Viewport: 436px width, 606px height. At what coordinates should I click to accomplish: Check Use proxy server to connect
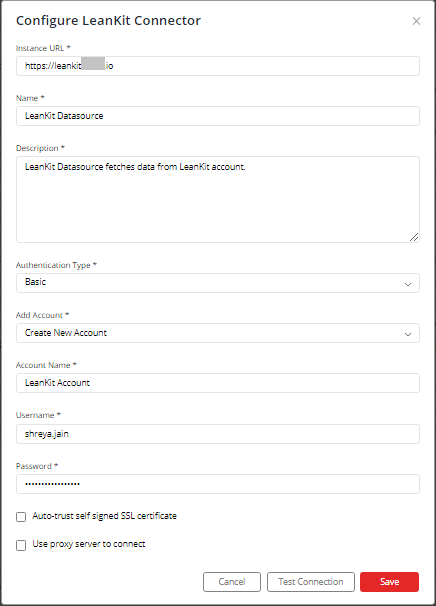[21, 545]
